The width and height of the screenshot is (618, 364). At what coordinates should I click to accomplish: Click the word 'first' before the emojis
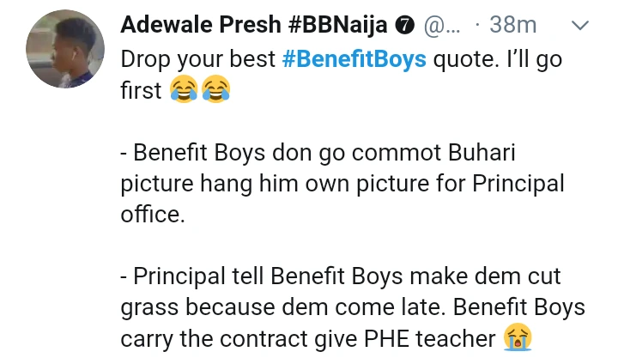[141, 90]
